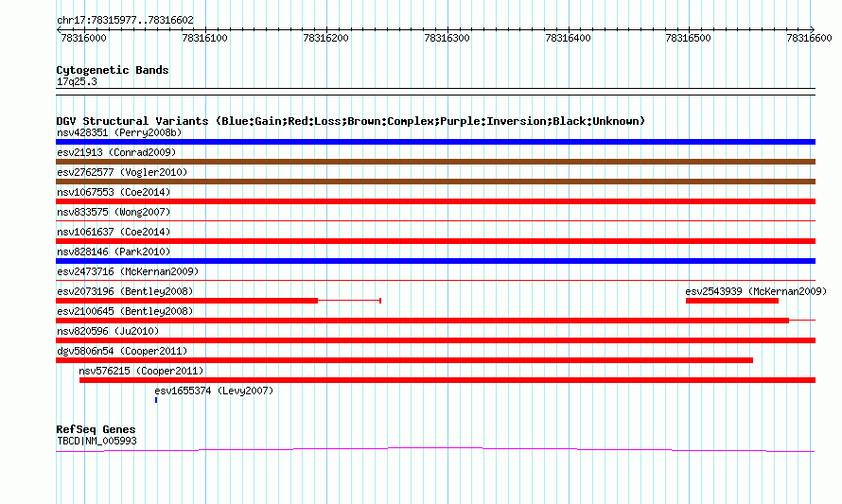Click ruler position 78316200
842x504 pixels.
coord(326,38)
